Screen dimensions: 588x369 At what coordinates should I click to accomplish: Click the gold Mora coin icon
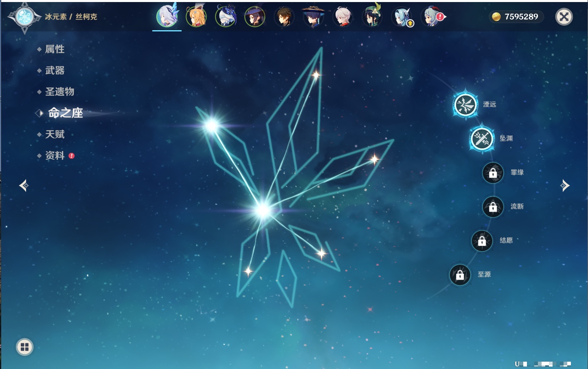pyautogui.click(x=496, y=17)
